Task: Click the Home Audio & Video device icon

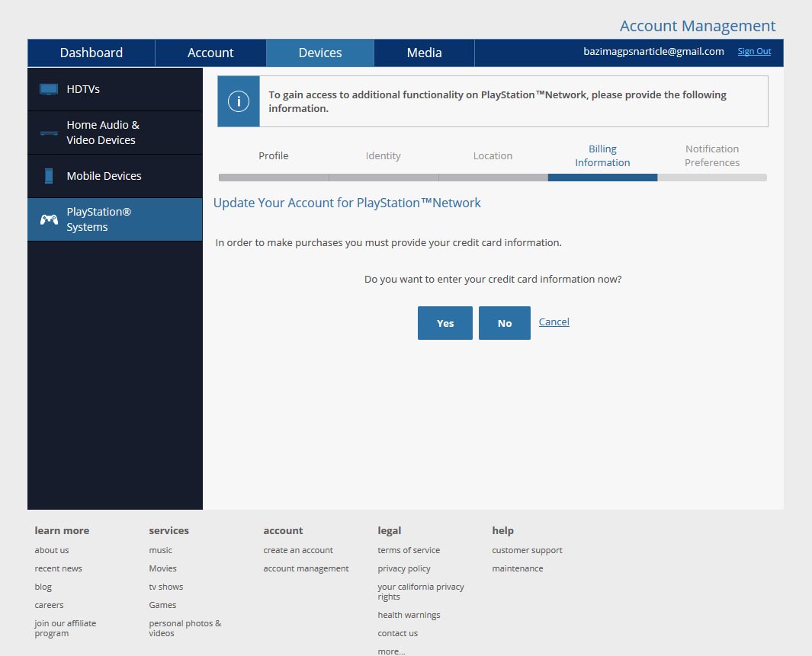Action: (x=49, y=133)
